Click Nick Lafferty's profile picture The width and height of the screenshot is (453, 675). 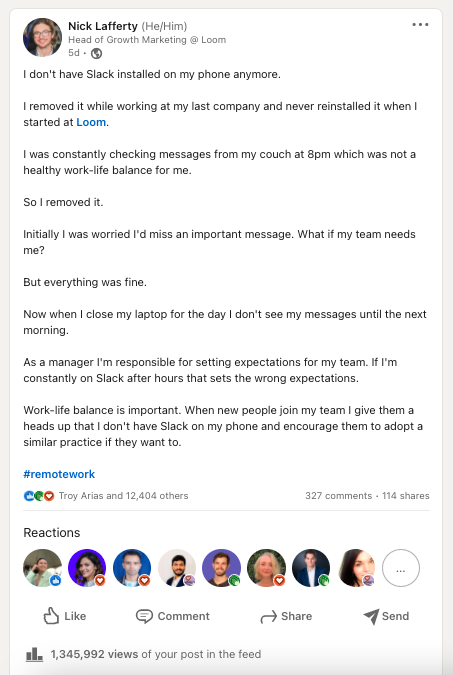42,37
